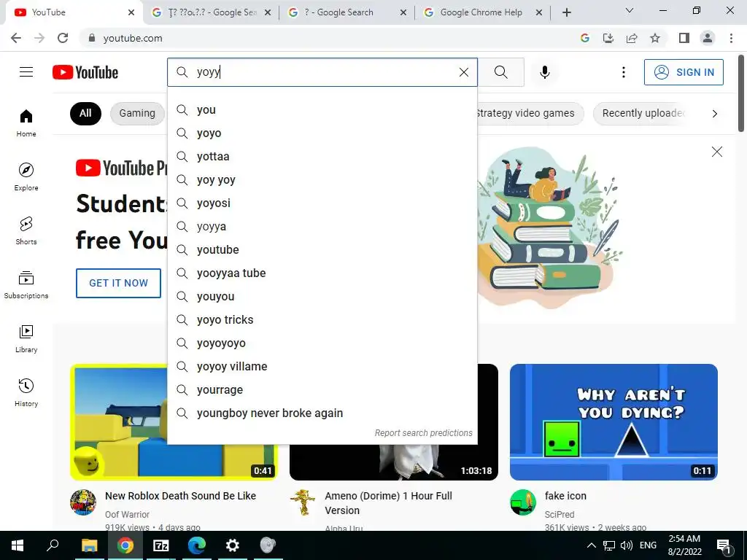
Task: Choose the 'yoyo' search suggestion
Action: (x=322, y=133)
